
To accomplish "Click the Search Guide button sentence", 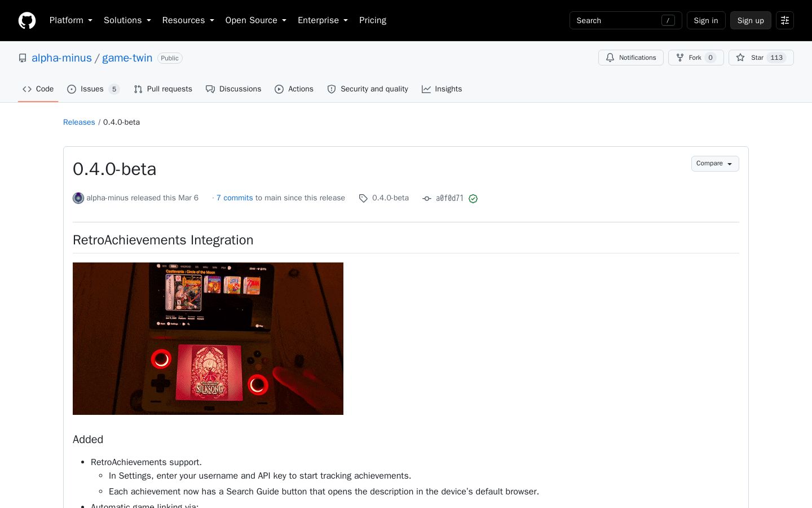I will pyautogui.click(x=324, y=492).
